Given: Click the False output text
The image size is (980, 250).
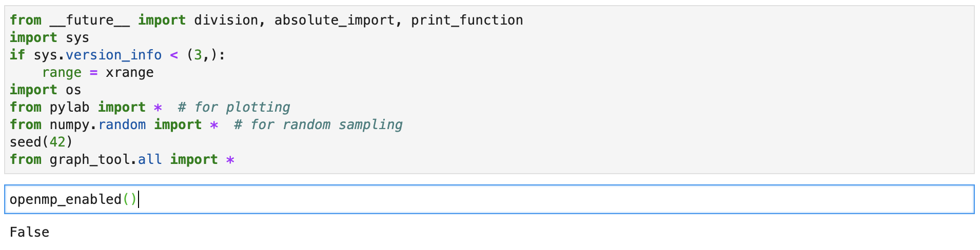Looking at the screenshot, I should pos(29,232).
